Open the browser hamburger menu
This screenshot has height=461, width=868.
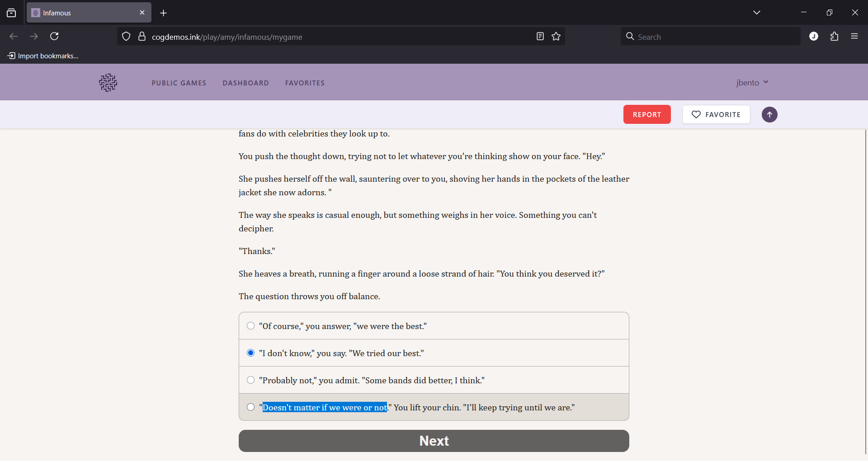pos(854,36)
